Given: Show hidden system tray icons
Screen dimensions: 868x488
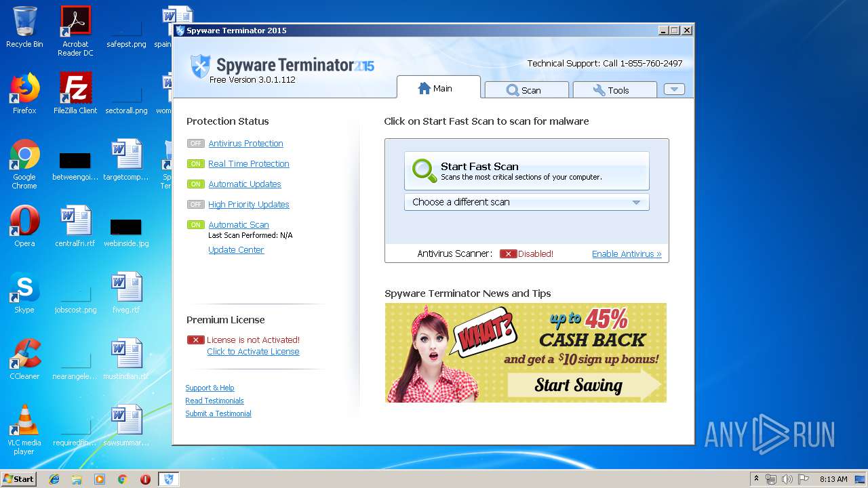Looking at the screenshot, I should 757,479.
